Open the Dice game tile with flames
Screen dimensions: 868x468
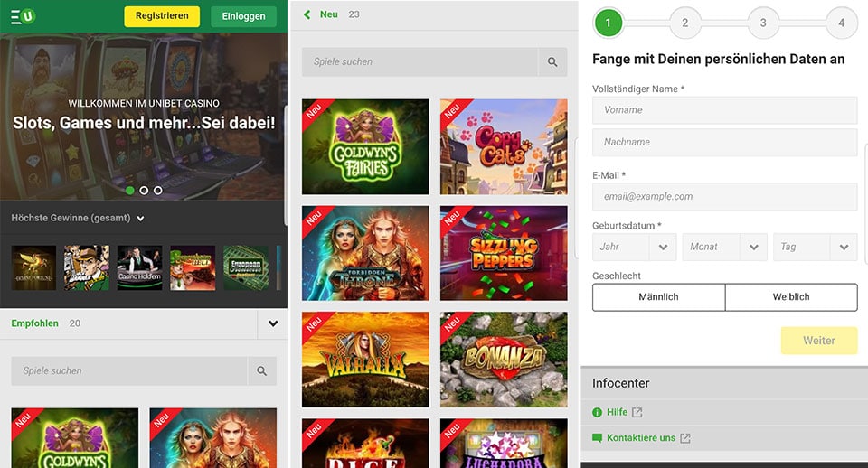point(365,443)
